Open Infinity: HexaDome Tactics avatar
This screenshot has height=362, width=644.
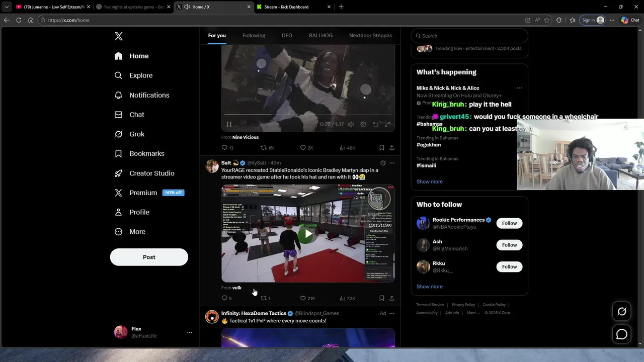tap(212, 316)
